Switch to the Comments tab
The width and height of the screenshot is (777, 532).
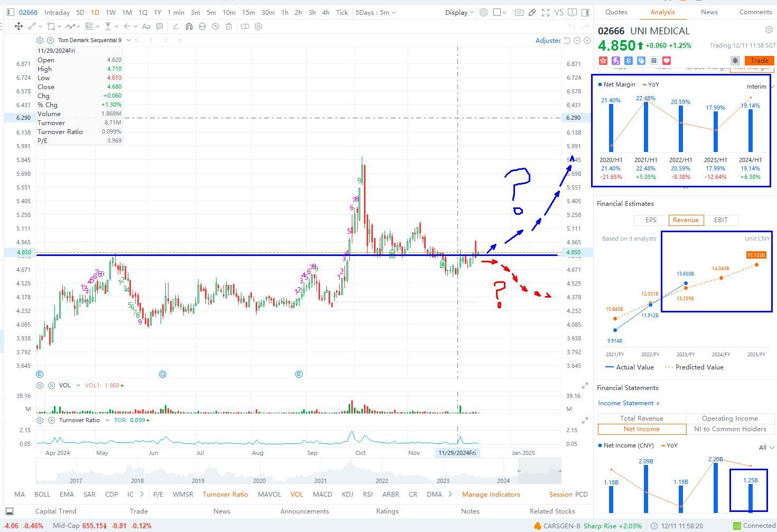click(755, 12)
